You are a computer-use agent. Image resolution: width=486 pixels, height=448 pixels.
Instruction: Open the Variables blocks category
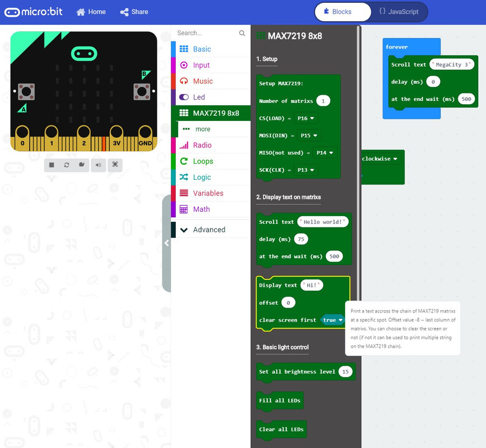click(x=211, y=193)
